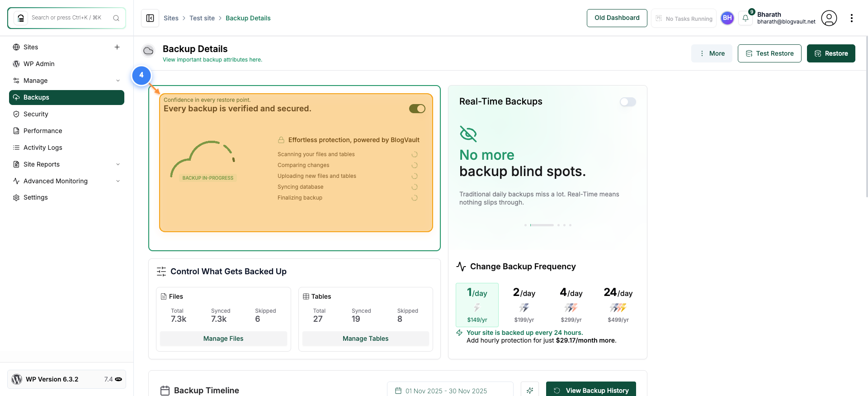Click the Backup Timeline calendar icon

(x=165, y=391)
